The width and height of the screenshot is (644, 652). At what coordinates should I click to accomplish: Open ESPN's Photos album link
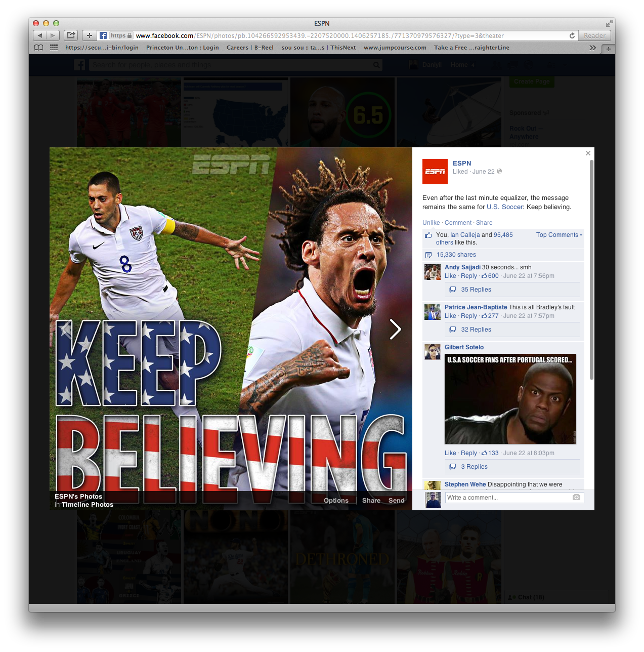click(78, 497)
